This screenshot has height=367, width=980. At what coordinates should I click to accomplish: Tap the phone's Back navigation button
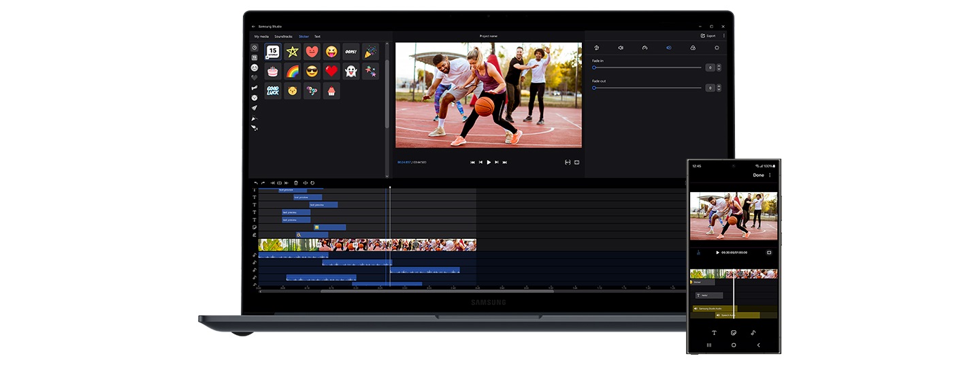tap(759, 345)
